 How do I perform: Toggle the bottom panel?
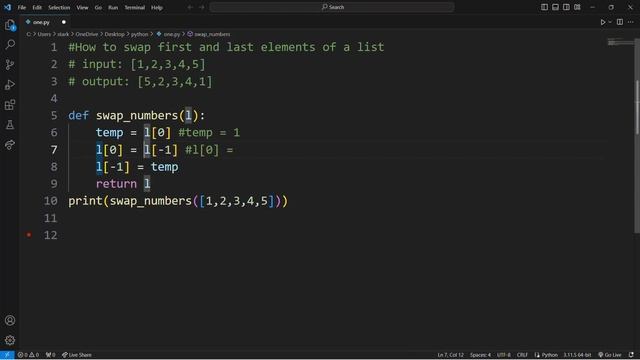[x=555, y=7]
